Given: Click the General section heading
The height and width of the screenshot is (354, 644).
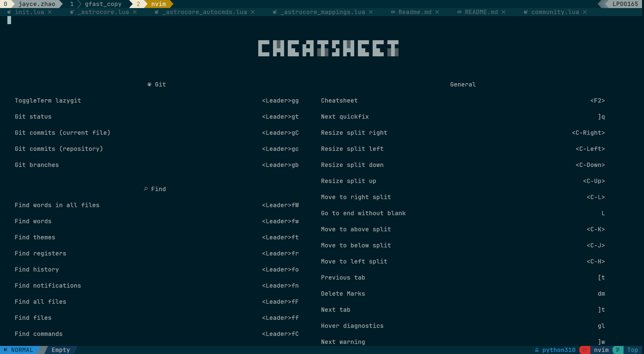Looking at the screenshot, I should pyautogui.click(x=463, y=84).
